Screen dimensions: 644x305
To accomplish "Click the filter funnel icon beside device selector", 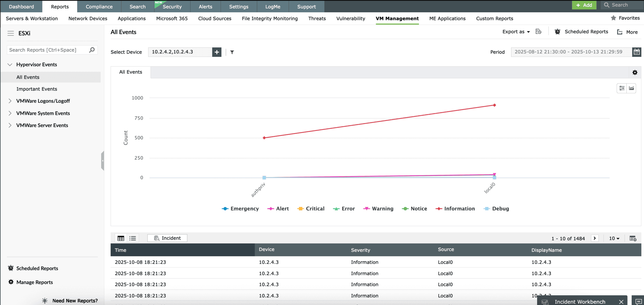I will 232,52.
